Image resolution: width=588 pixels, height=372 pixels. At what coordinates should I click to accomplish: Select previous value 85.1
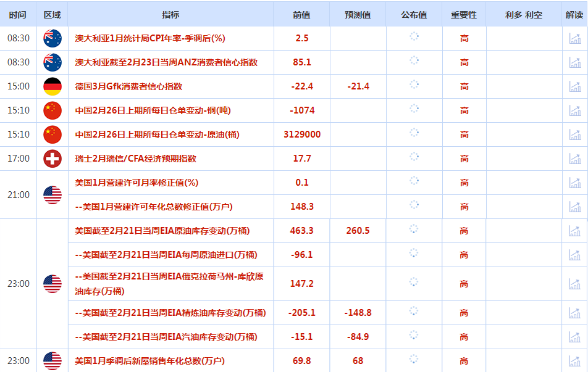click(302, 62)
